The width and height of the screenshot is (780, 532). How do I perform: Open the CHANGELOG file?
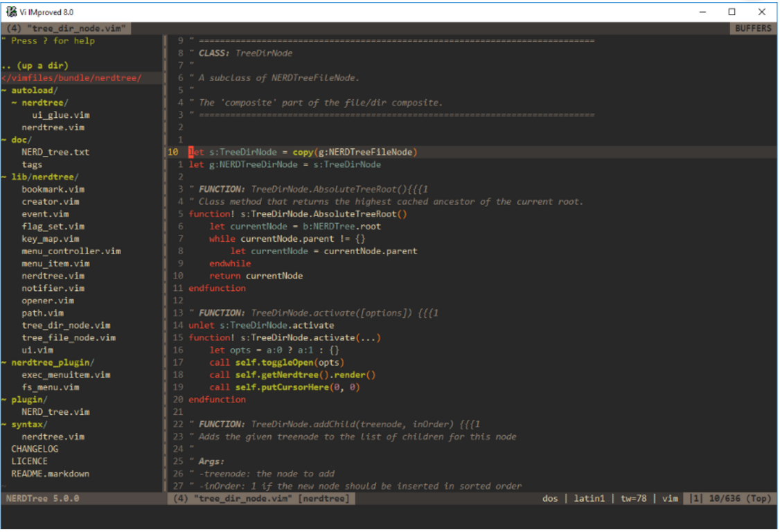[35, 449]
